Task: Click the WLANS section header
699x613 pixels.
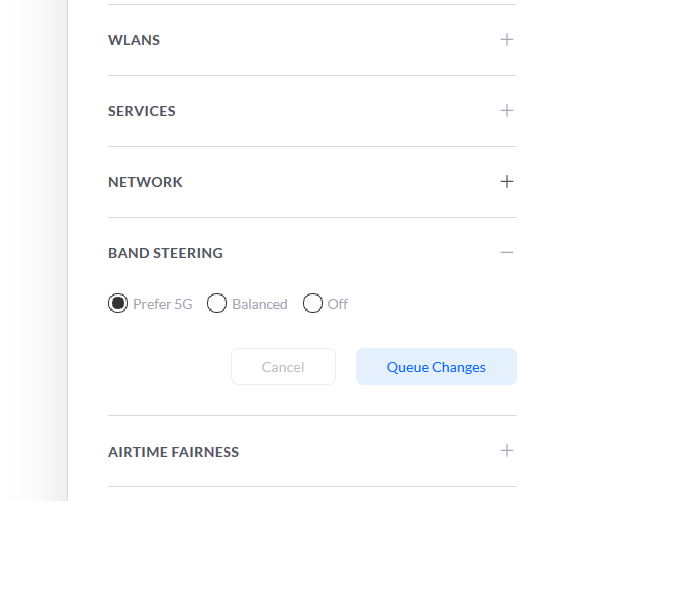Action: coord(312,40)
